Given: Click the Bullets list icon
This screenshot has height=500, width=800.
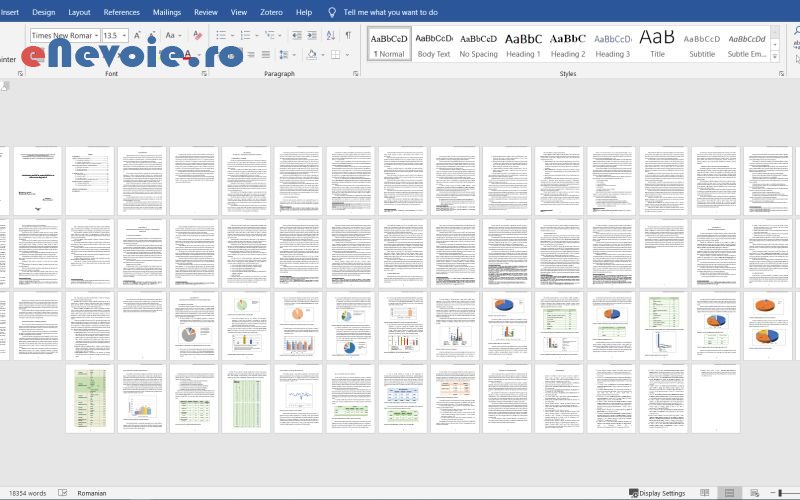Looking at the screenshot, I should tap(226, 35).
